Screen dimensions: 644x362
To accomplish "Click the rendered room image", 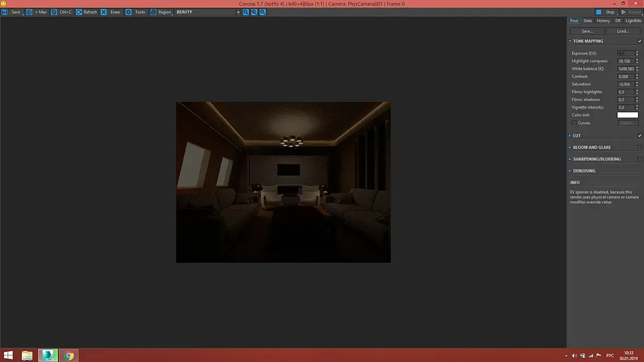I will pyautogui.click(x=283, y=182).
